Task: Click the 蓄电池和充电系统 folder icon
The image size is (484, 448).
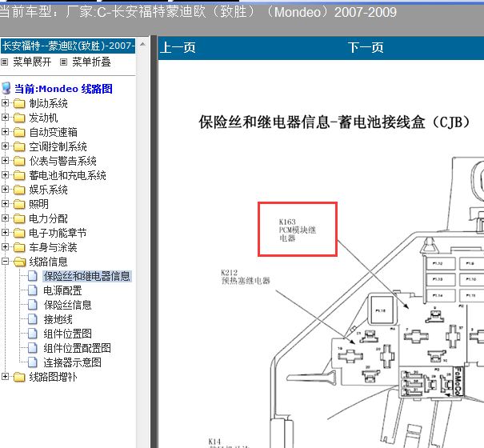Action: click(19, 175)
